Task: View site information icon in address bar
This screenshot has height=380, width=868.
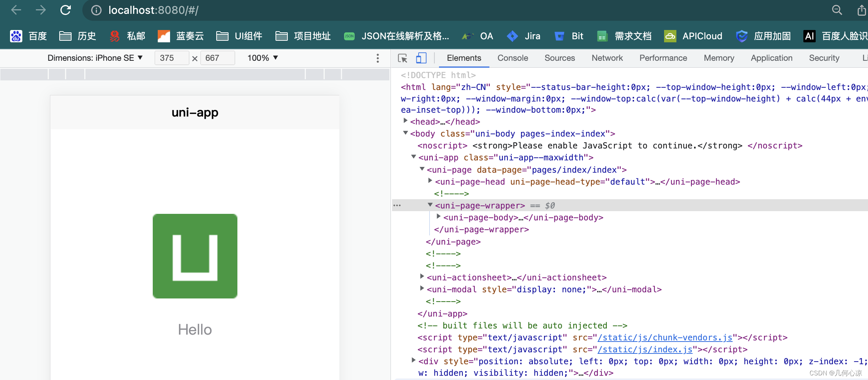Action: point(96,10)
